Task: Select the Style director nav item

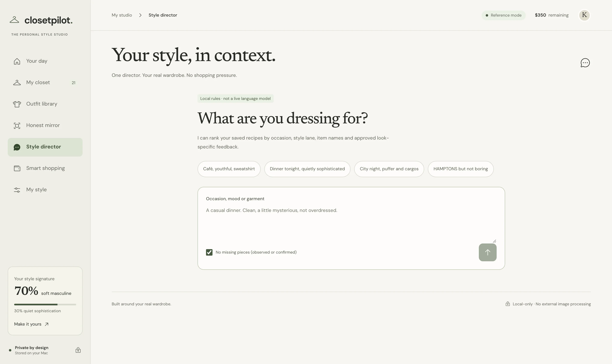Action: (x=45, y=147)
